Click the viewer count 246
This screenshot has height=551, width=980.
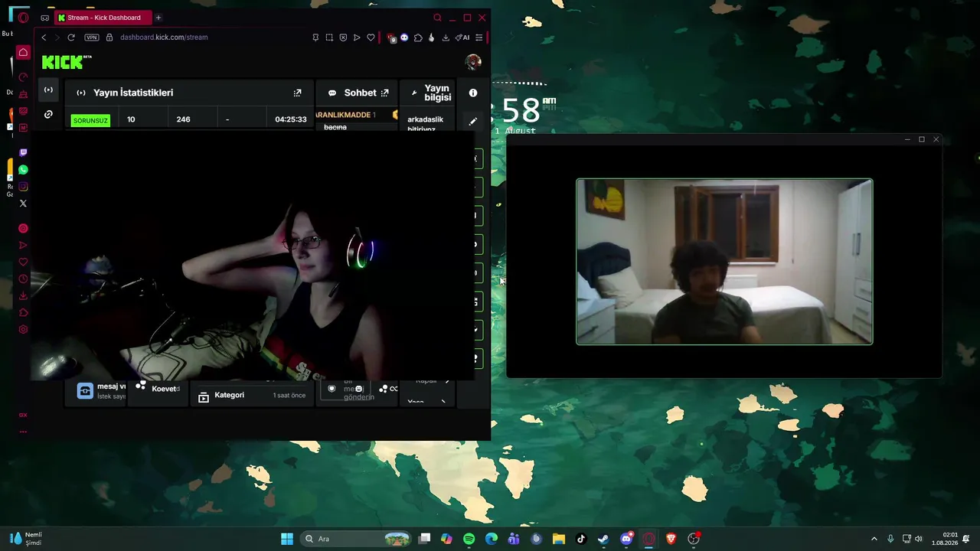183,119
